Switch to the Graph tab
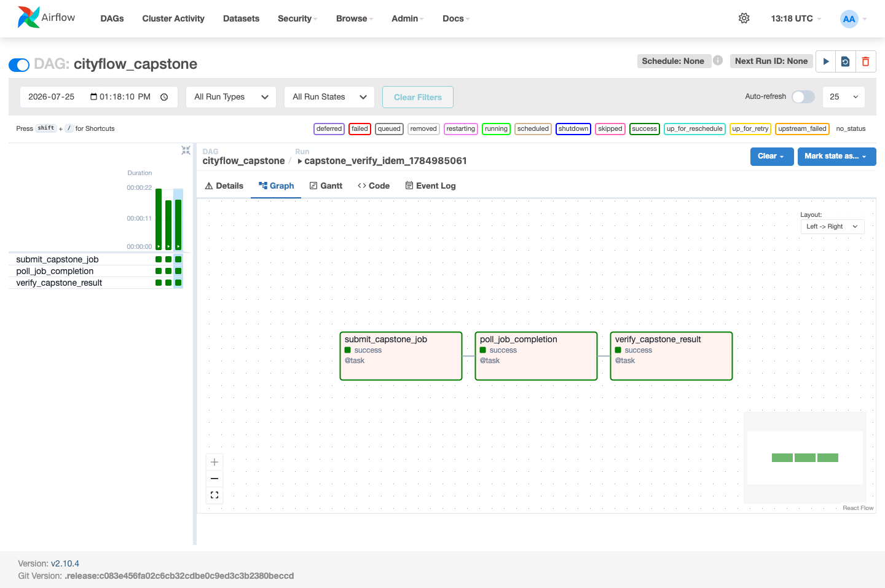885x588 pixels. pos(276,186)
